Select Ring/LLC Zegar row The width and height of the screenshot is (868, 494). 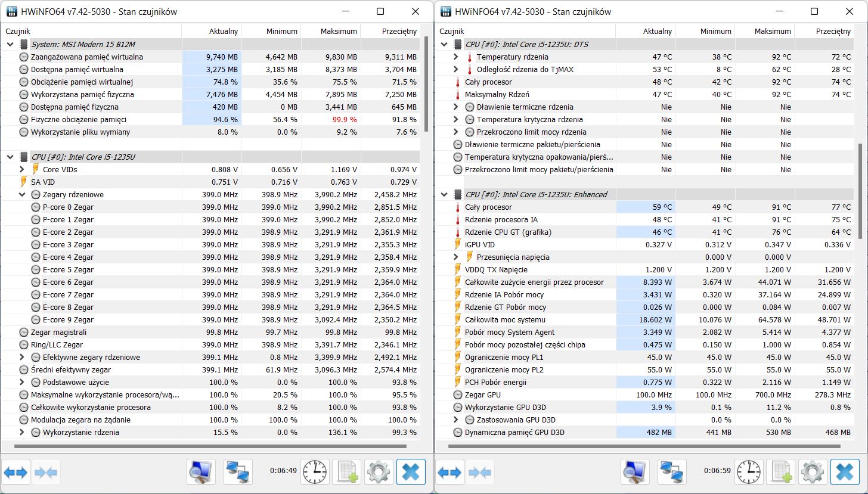(211, 344)
